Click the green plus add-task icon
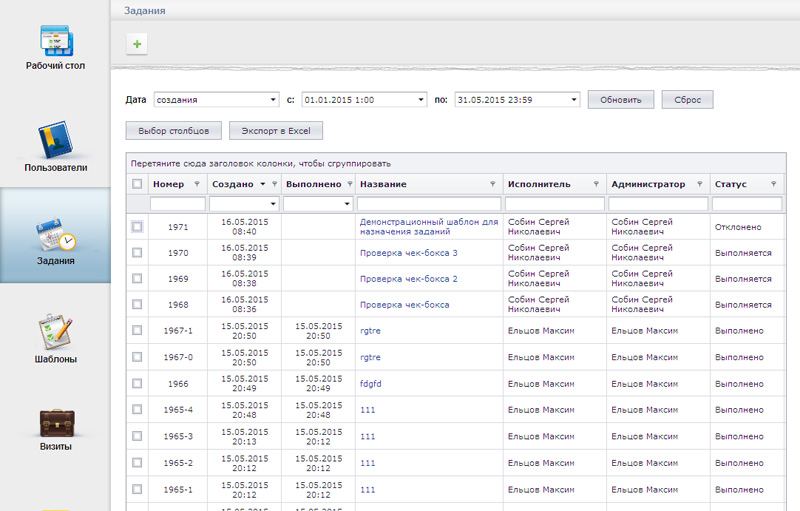The width and height of the screenshot is (800, 511). (x=137, y=44)
